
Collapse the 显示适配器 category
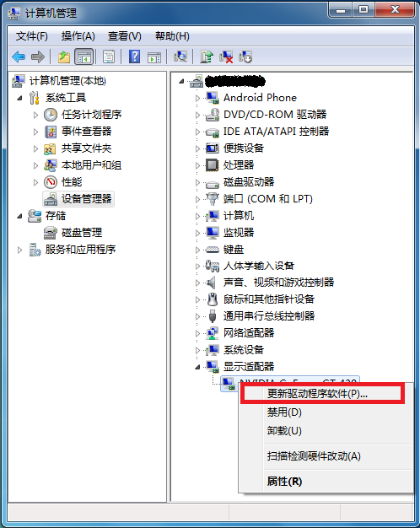click(x=197, y=367)
